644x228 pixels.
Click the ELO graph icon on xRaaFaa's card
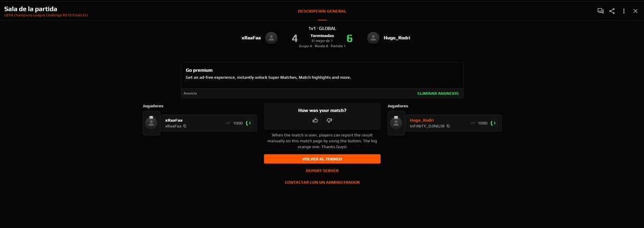point(228,123)
